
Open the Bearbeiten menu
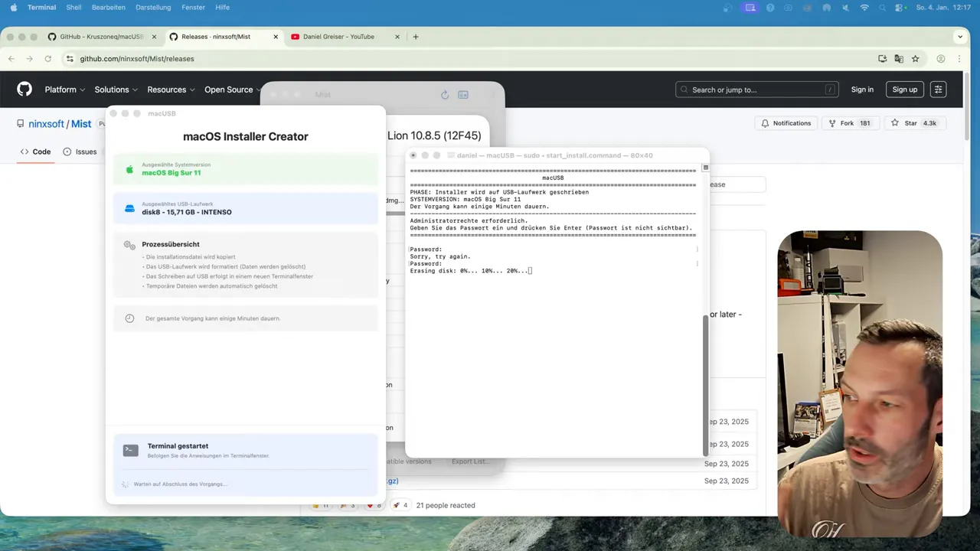point(108,8)
